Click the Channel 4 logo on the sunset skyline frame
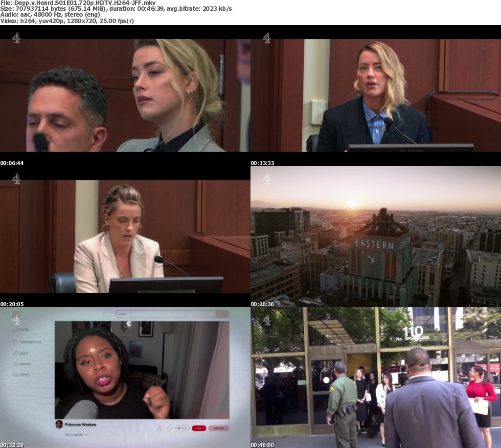The width and height of the screenshot is (501, 448). (x=267, y=179)
